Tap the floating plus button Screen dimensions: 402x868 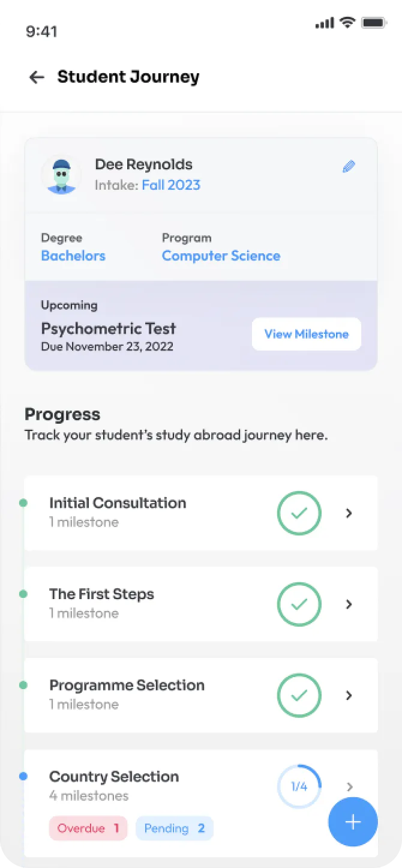pos(353,822)
